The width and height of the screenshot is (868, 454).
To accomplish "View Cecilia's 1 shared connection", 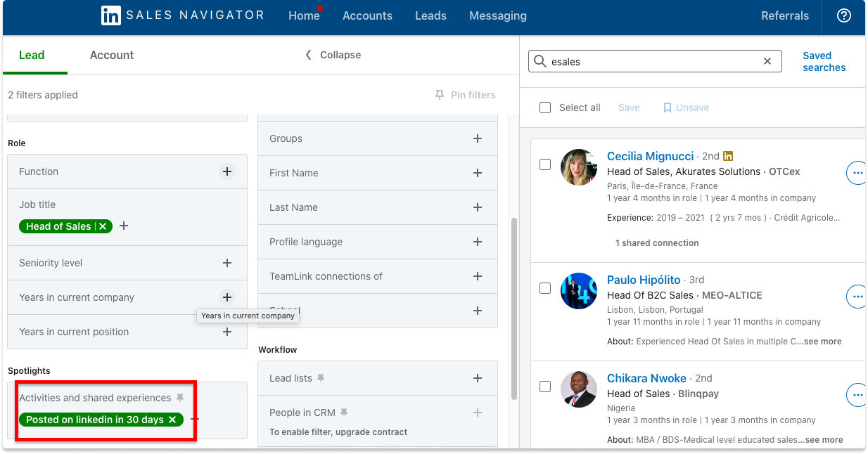I will (x=657, y=243).
